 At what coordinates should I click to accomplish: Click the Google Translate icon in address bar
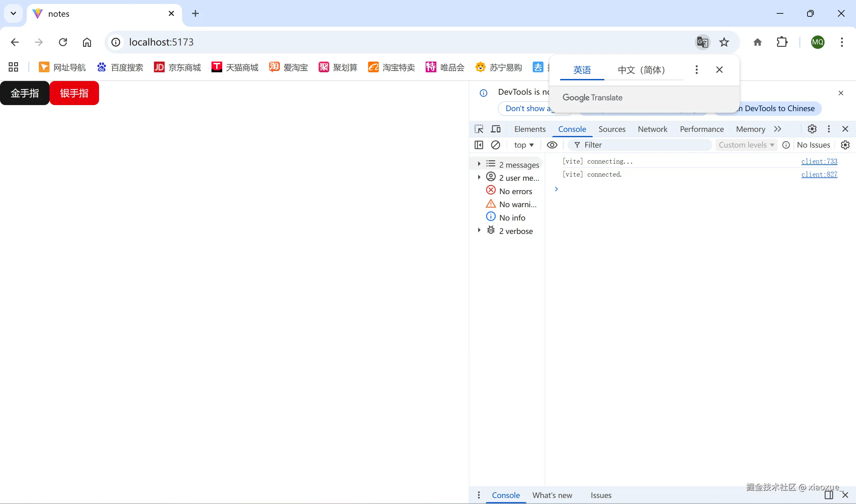point(702,42)
